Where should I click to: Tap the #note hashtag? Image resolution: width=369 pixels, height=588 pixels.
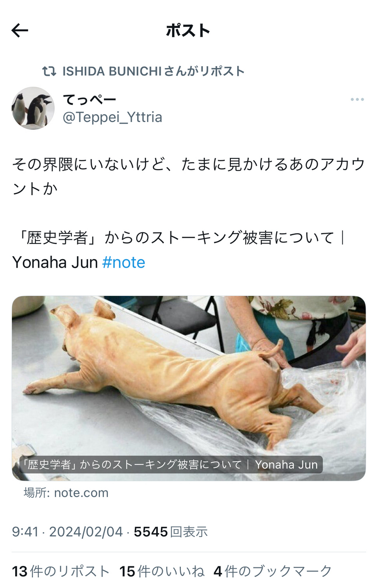point(124,263)
